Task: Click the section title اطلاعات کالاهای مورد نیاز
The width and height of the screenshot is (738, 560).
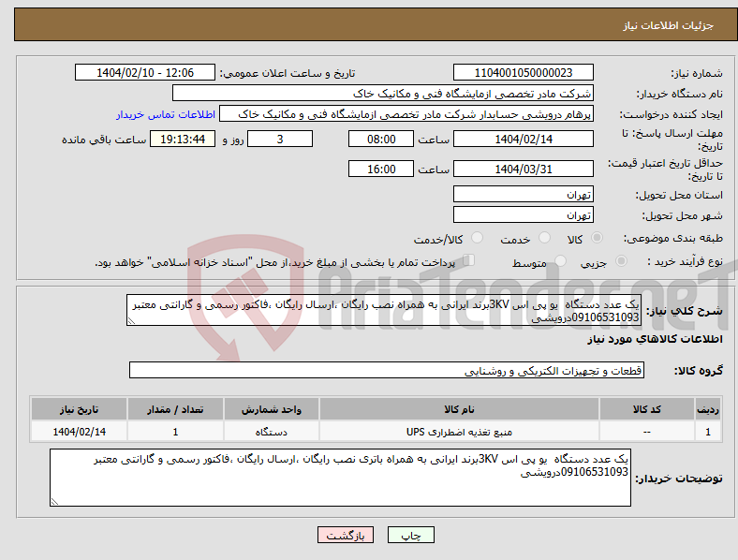Action: pos(655,339)
